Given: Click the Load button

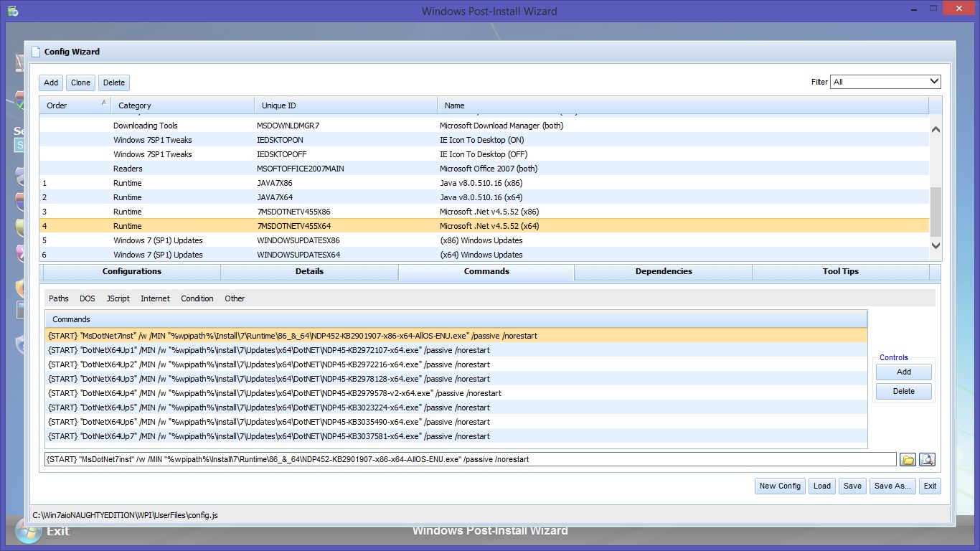Looking at the screenshot, I should [x=822, y=486].
